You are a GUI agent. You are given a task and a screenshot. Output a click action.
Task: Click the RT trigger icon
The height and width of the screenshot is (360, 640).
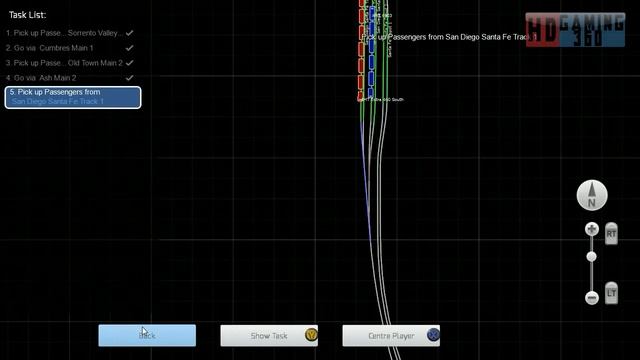(x=611, y=233)
